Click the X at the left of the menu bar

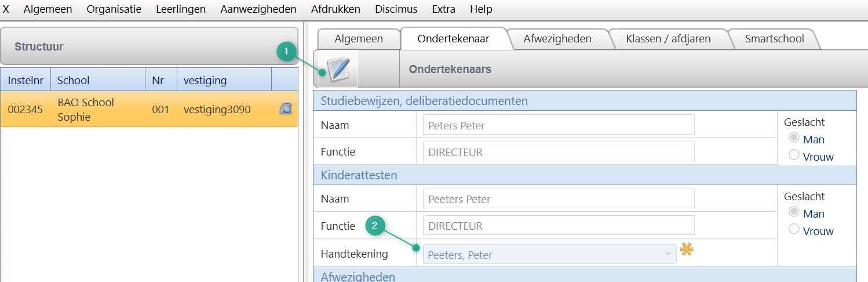(6, 9)
